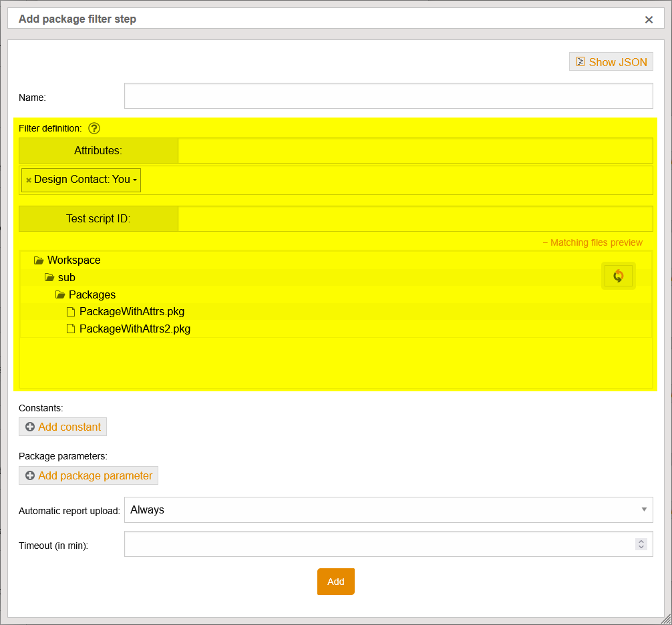Click the Show JSON button

pyautogui.click(x=611, y=61)
